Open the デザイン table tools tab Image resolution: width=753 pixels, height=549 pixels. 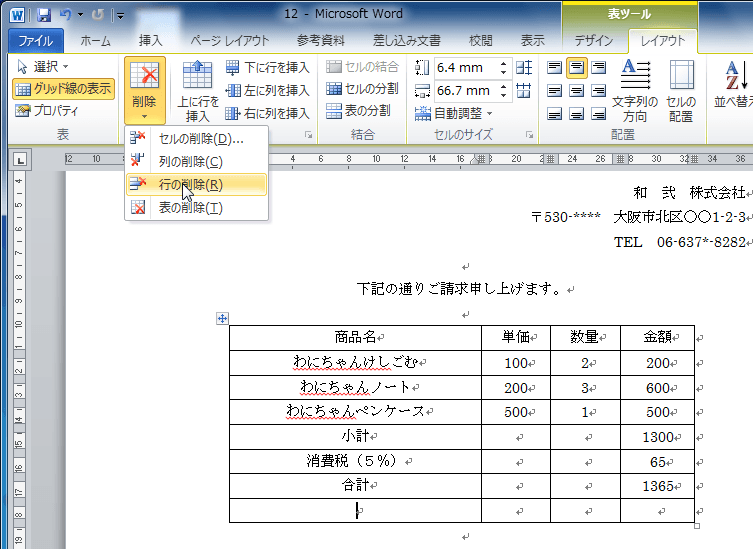point(594,41)
